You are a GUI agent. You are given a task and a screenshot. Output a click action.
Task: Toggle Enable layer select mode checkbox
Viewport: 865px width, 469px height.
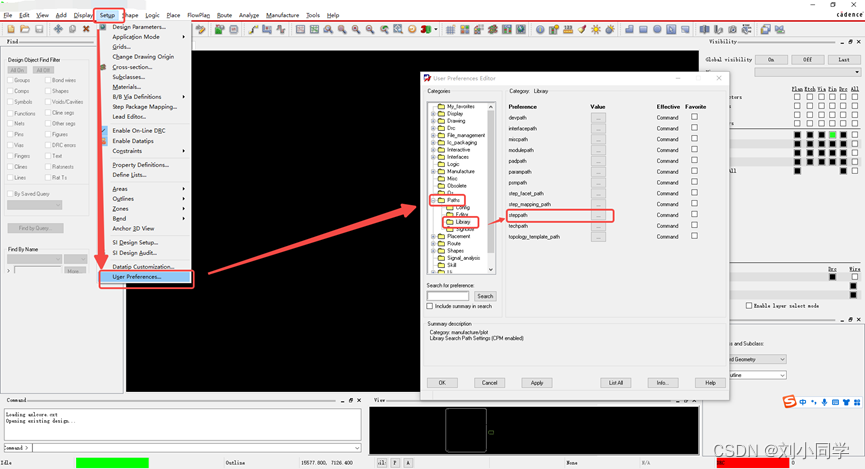tap(749, 305)
